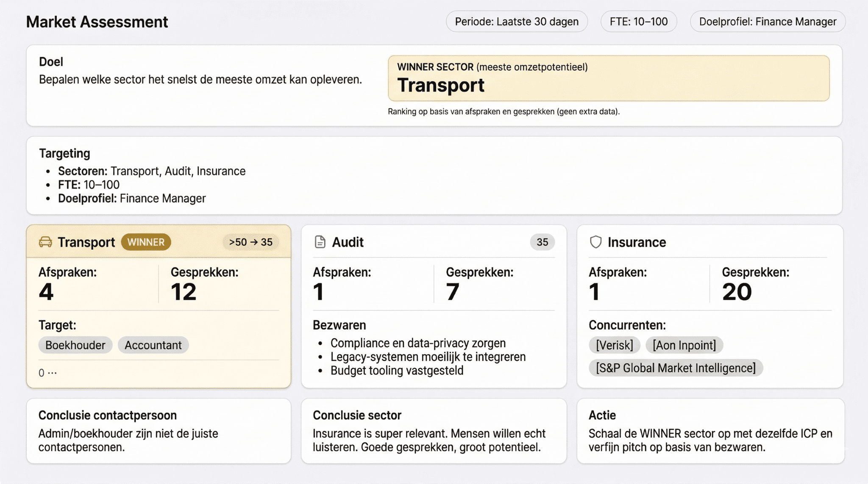The image size is (868, 484).
Task: Click the Insurance card header title
Action: pyautogui.click(x=637, y=242)
